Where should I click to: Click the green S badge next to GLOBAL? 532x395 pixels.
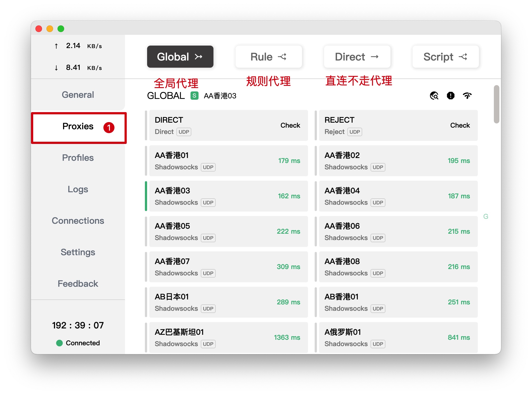point(194,96)
